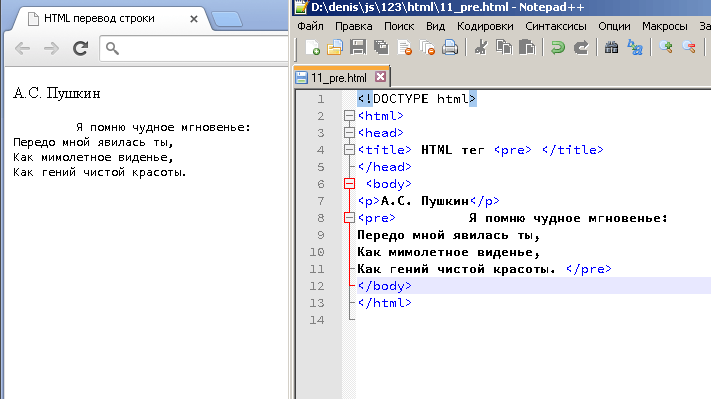Collapse the <pre> fold marker
The width and height of the screenshot is (711, 399).
(349, 218)
